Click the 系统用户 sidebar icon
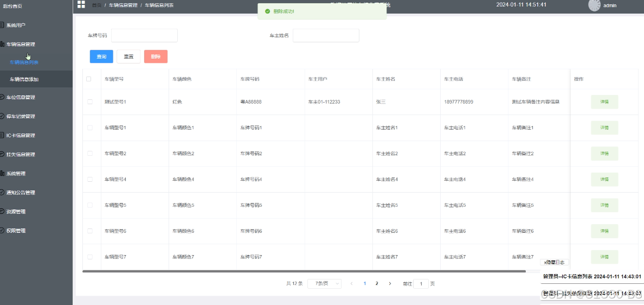 click(x=2, y=25)
